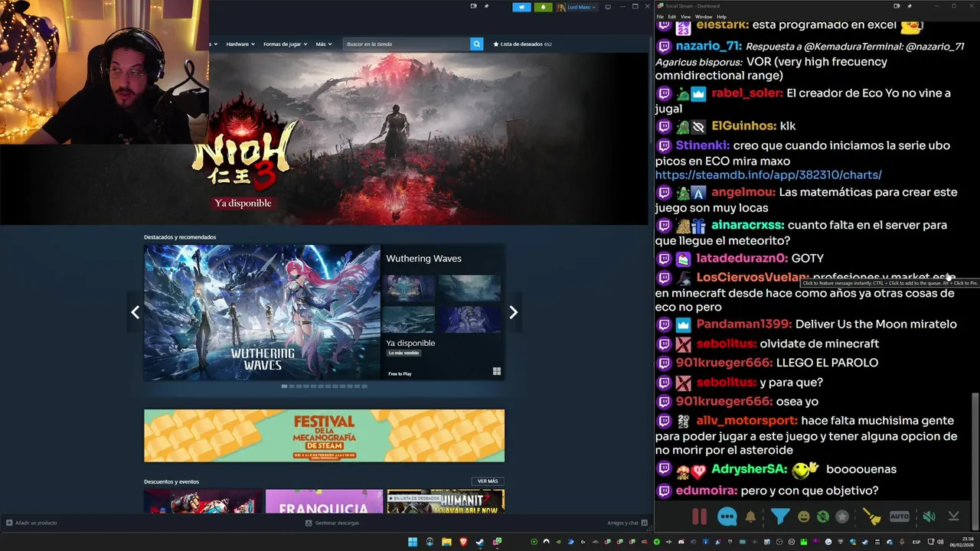This screenshot has height=551, width=980.
Task: Open the Wuthering Waves title text
Action: coord(423,259)
